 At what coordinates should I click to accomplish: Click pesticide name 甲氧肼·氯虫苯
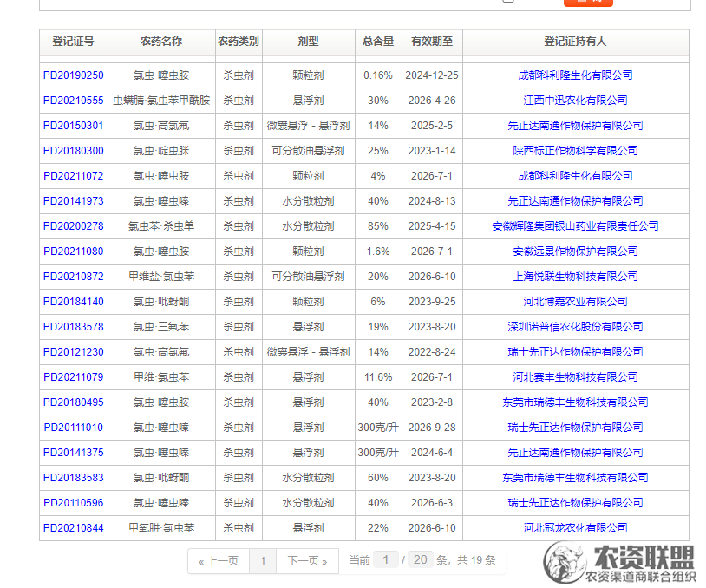pyautogui.click(x=161, y=528)
